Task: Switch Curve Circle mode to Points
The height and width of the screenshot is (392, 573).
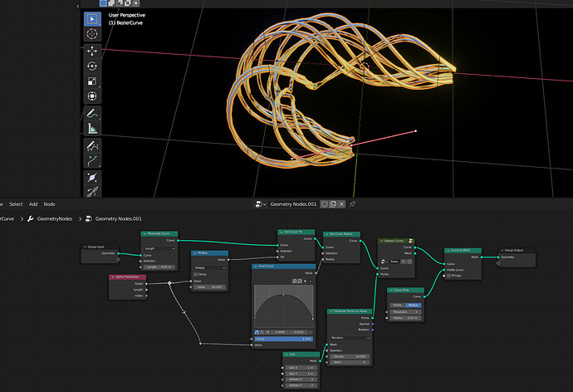Action: click(397, 305)
